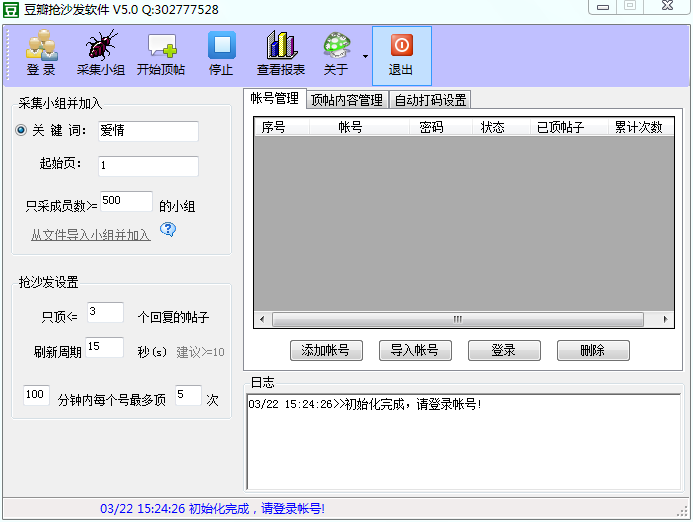Click the 导入帐号 button

415,350
